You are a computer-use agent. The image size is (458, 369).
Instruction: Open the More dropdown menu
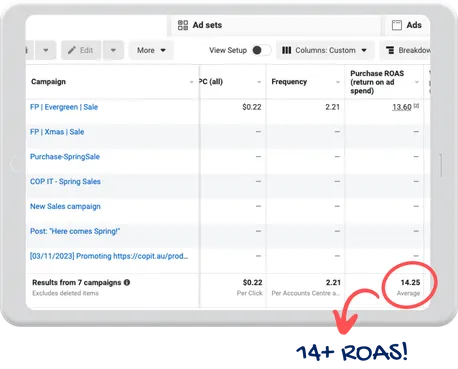[x=151, y=50]
